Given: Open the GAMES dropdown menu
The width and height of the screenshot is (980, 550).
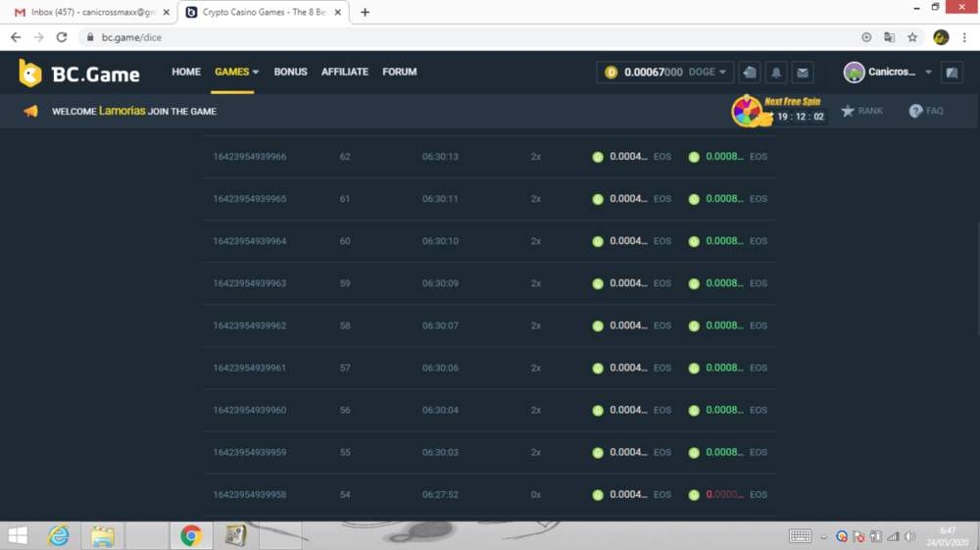Looking at the screenshot, I should pyautogui.click(x=236, y=73).
